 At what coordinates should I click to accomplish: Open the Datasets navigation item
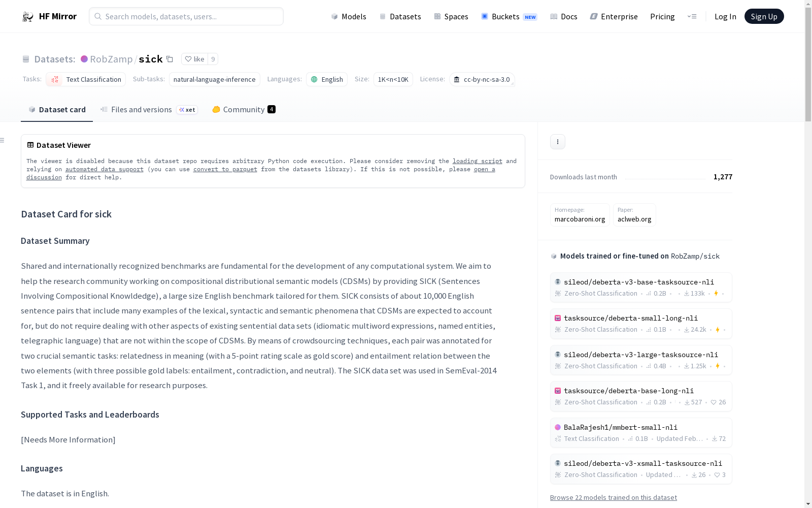(x=400, y=17)
